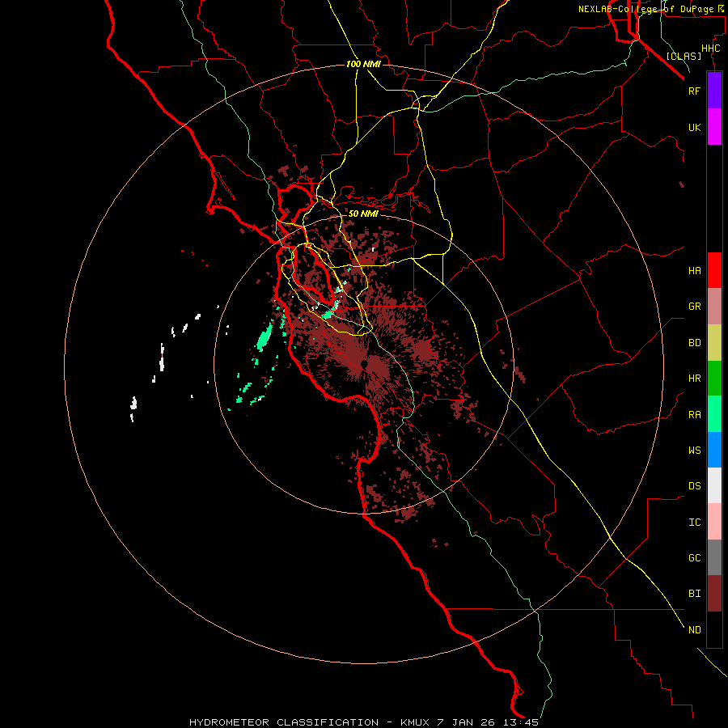This screenshot has width=728, height=728.
Task: Click the RA light green legend swatch
Action: [x=714, y=414]
